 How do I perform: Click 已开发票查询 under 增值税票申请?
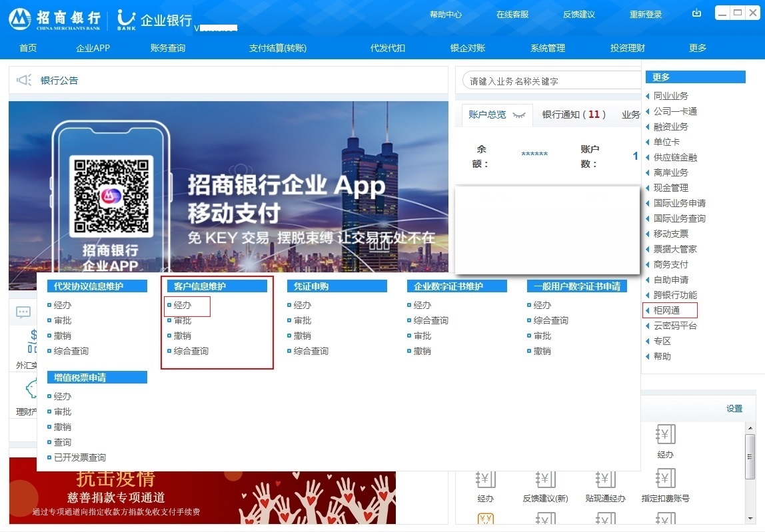coord(79,457)
